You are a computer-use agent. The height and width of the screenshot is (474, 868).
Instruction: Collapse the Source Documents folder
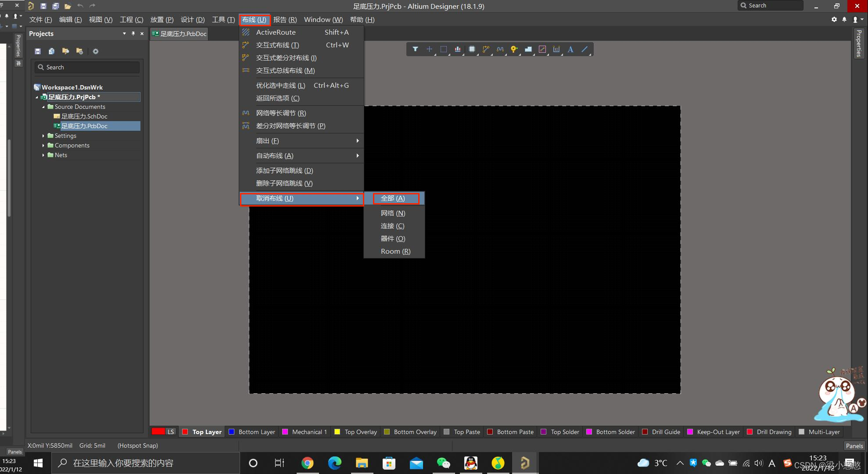coord(43,107)
